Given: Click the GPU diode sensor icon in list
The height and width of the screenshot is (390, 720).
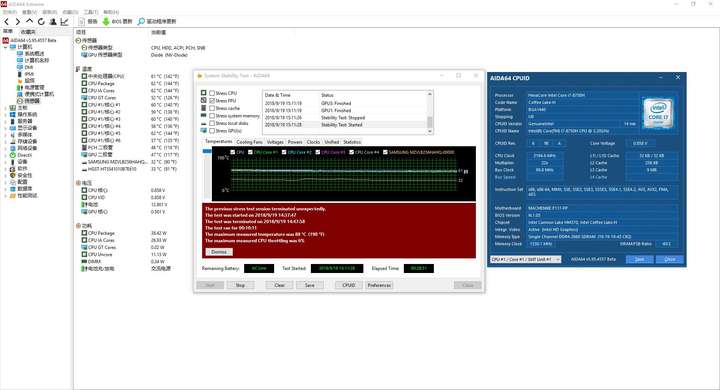Looking at the screenshot, I should (84, 155).
